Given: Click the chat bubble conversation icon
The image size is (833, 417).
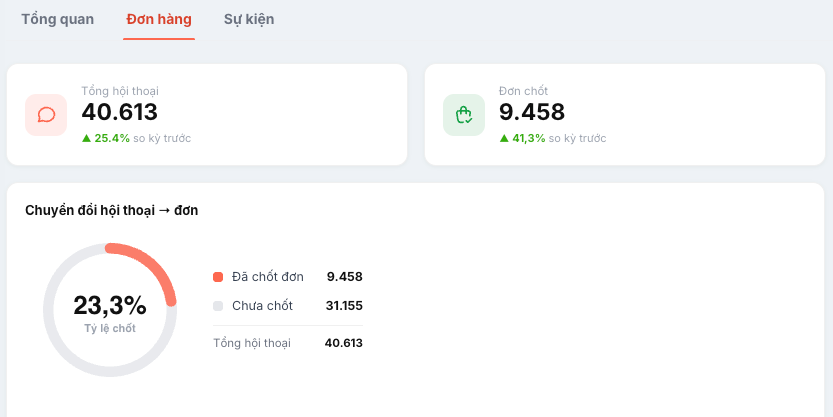Looking at the screenshot, I should (x=46, y=115).
